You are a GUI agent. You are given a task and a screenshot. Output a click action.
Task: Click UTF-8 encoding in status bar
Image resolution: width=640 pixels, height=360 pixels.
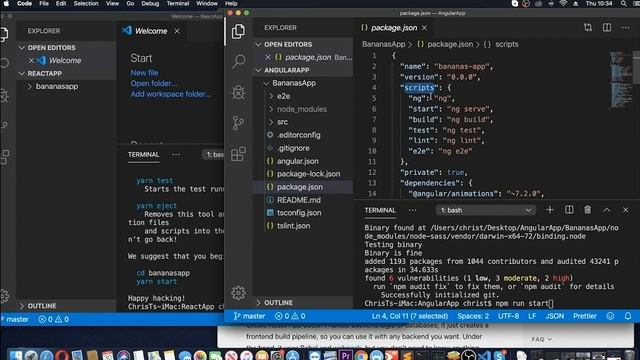509,316
